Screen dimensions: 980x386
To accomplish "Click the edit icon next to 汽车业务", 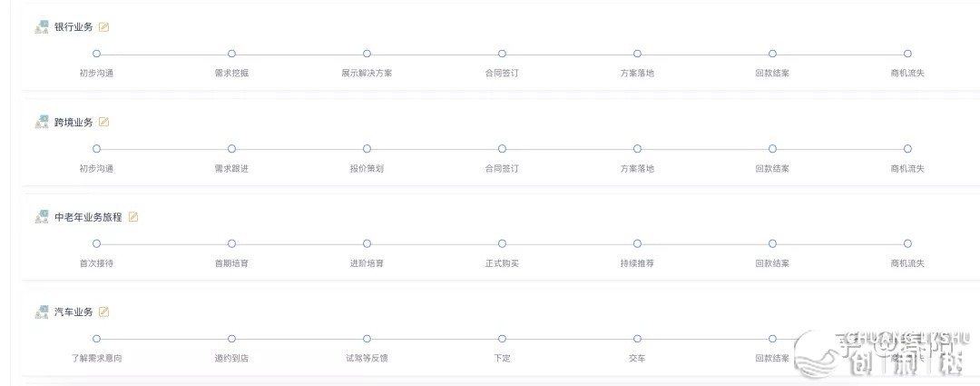I will tap(103, 312).
